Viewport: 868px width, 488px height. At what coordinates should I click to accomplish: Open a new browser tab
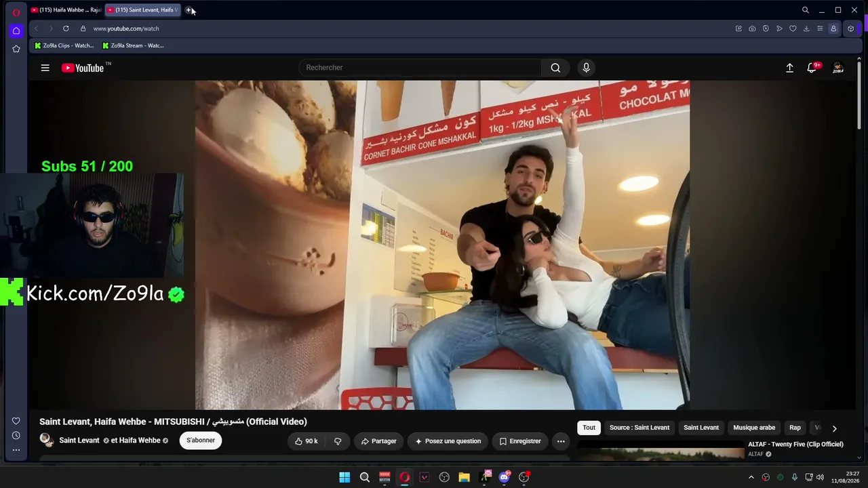coord(189,10)
